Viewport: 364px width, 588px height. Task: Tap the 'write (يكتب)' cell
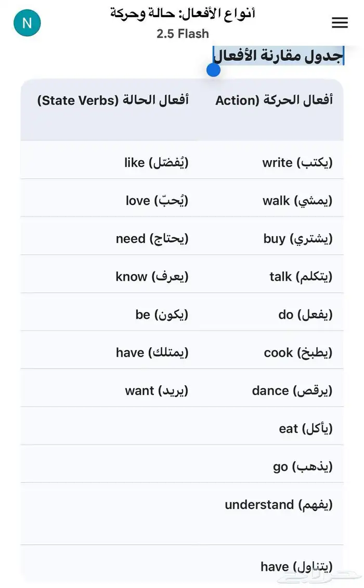[x=297, y=163]
